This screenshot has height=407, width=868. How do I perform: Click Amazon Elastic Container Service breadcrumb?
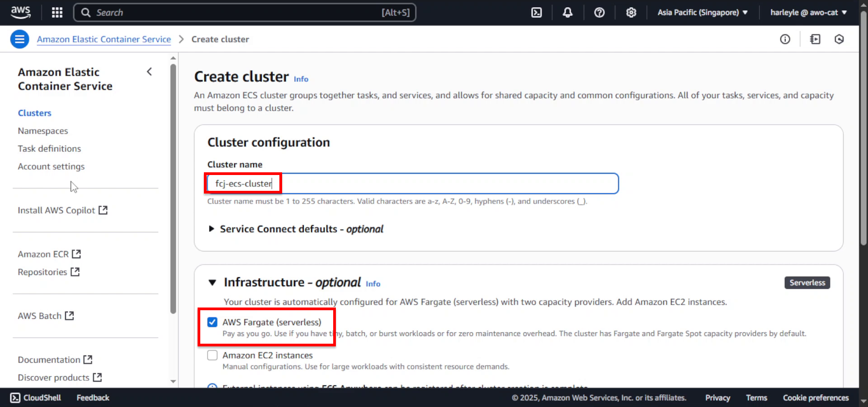pos(104,39)
